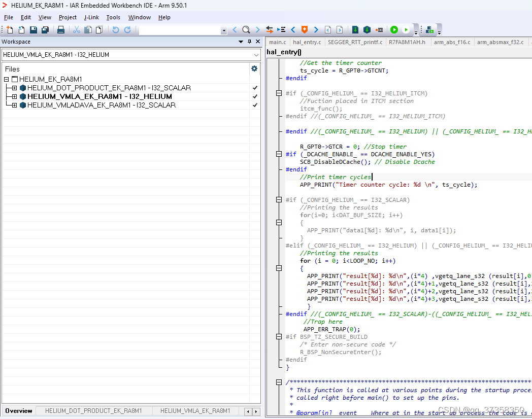This screenshot has height=419, width=532.
Task: Click the build actions toolbar icon
Action: [x=429, y=30]
